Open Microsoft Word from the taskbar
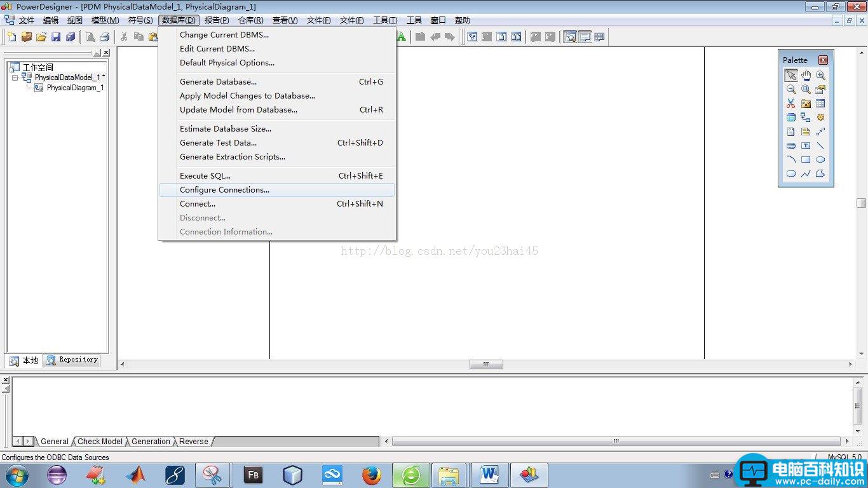The width and height of the screenshot is (868, 488). point(490,475)
